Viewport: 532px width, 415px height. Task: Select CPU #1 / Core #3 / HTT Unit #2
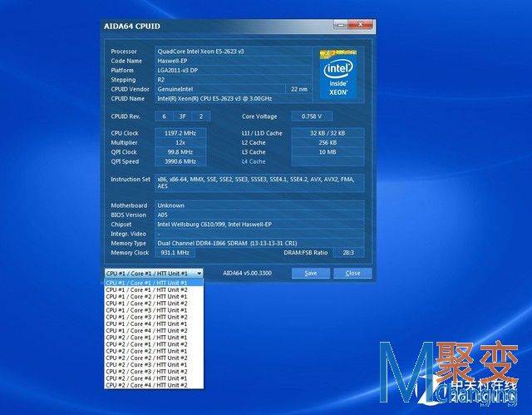154,317
